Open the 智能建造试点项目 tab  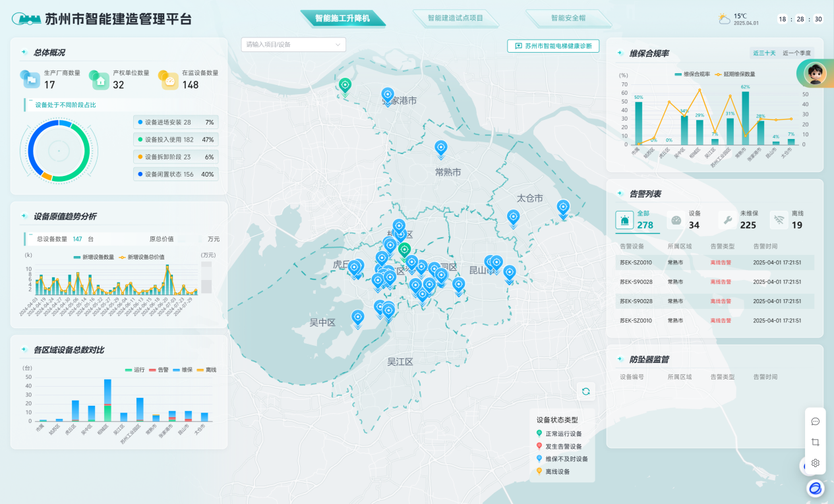pos(455,18)
